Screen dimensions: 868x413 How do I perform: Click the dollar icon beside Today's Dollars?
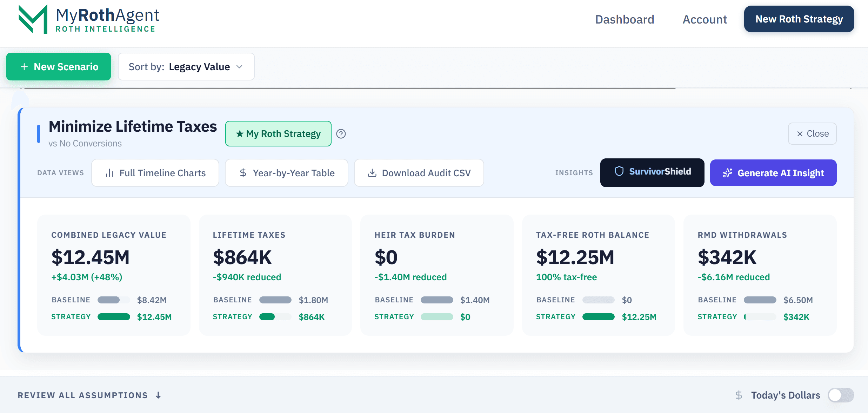(739, 395)
